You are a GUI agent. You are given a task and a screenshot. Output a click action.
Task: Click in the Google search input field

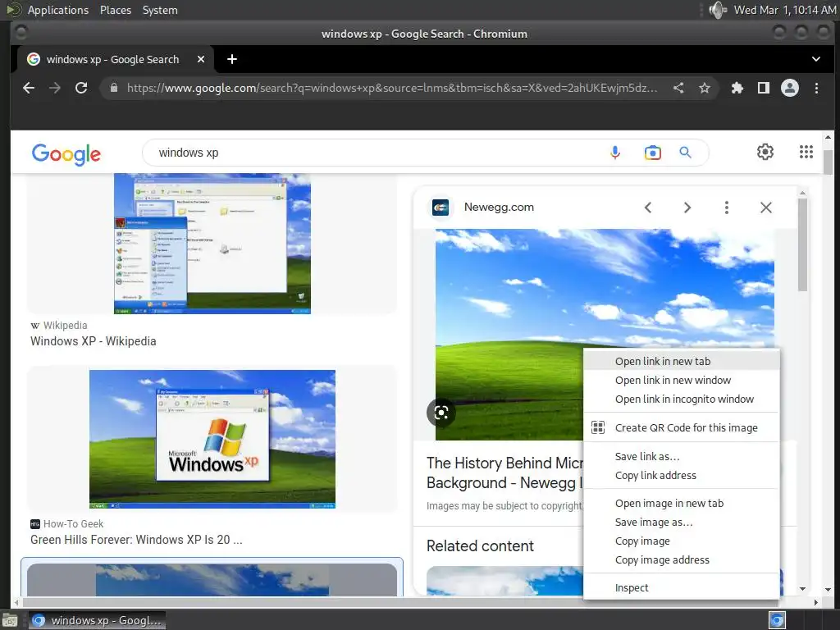pos(375,153)
